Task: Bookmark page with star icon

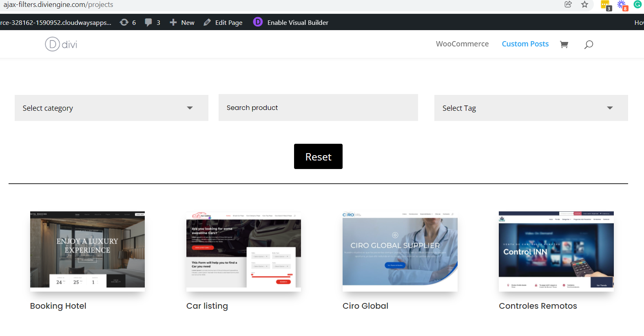Action: pyautogui.click(x=585, y=4)
